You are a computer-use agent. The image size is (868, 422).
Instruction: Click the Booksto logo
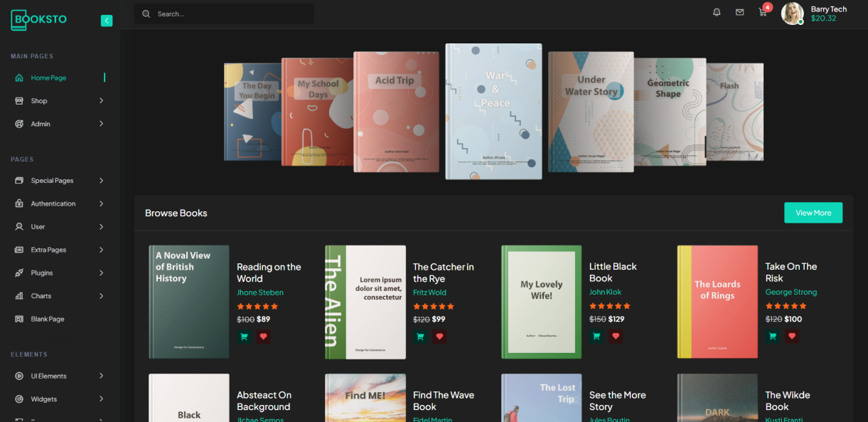point(39,20)
